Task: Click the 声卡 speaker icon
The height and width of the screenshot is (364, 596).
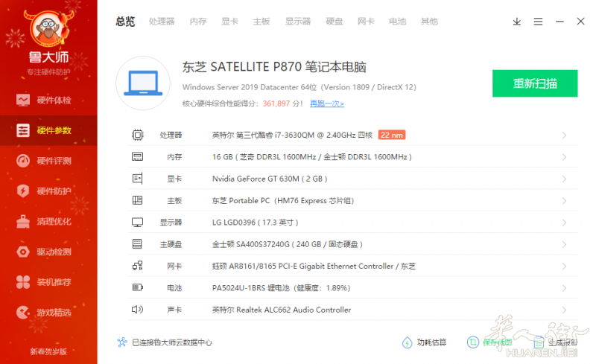Action: coord(137,309)
